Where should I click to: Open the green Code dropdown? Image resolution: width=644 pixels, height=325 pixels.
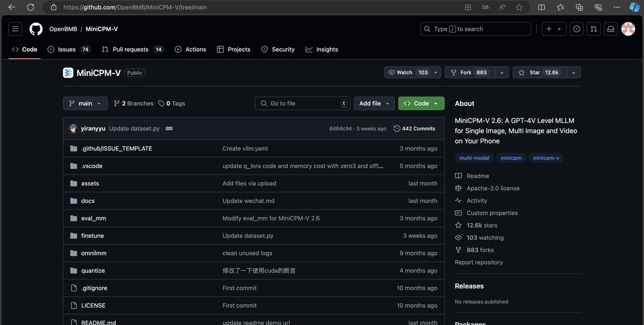click(x=421, y=104)
